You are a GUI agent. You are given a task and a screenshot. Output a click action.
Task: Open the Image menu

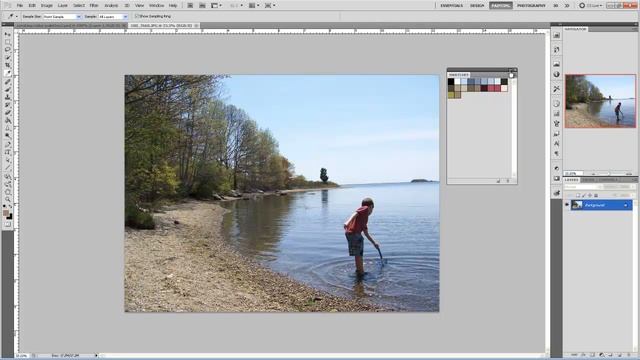(47, 6)
